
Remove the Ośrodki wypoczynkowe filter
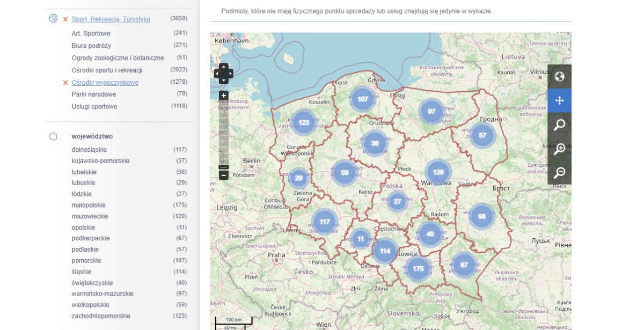[65, 83]
